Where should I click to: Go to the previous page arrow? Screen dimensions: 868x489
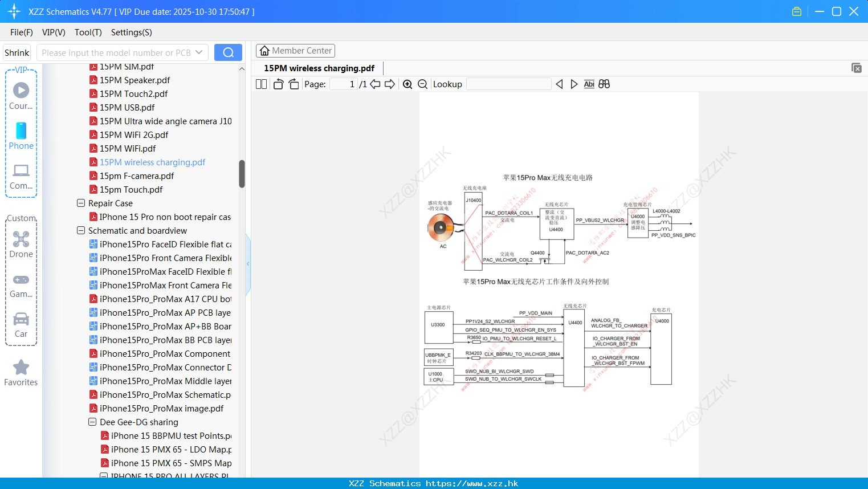375,84
